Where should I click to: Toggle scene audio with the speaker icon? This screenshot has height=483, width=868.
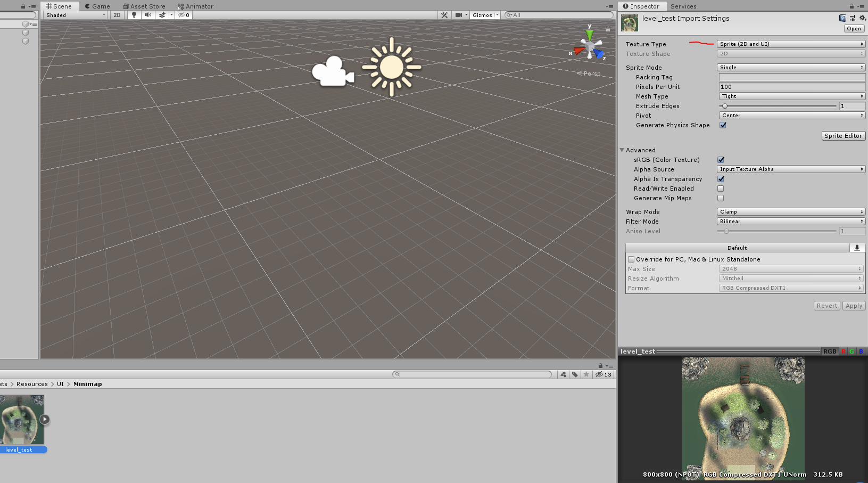pos(148,15)
